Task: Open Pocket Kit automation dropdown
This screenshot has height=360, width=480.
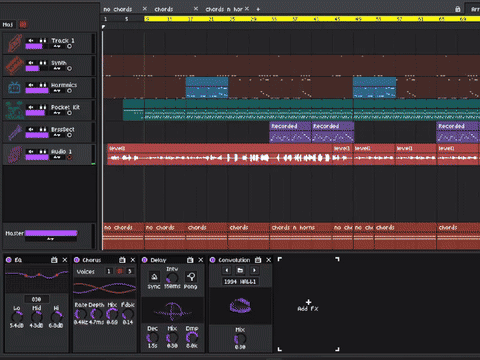Action: click(57, 113)
